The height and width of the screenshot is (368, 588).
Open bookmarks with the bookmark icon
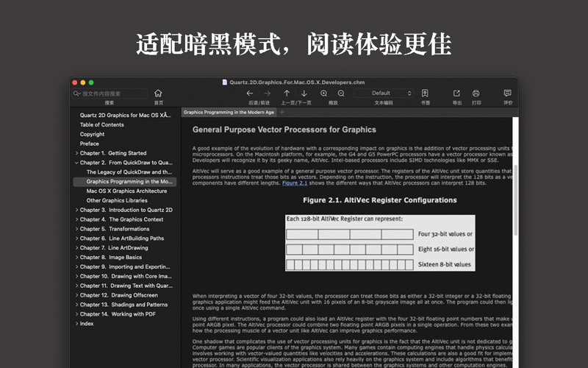425,93
